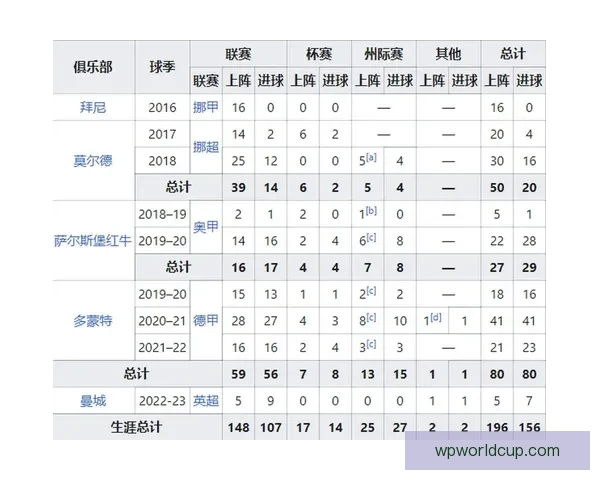Viewport: 600px width, 480px height.
Task: Click 2018 league goals value 12
Action: (271, 161)
